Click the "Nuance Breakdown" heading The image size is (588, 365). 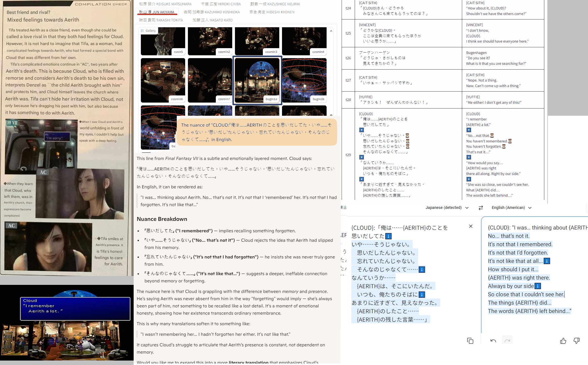pyautogui.click(x=162, y=219)
